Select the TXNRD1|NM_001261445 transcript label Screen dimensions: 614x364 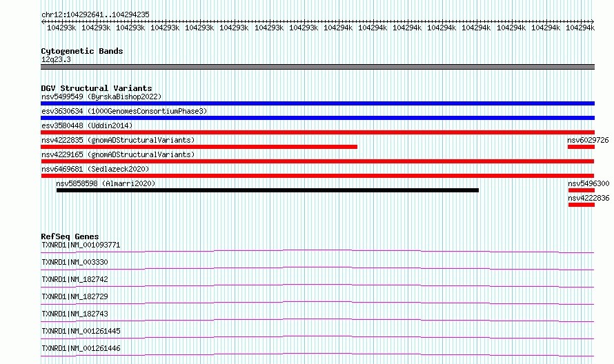pyautogui.click(x=81, y=331)
